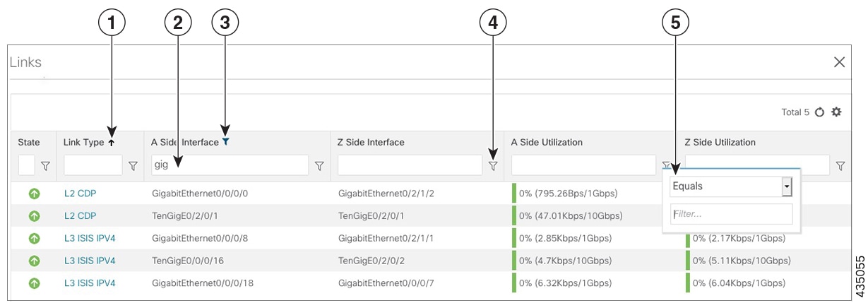Image resolution: width=868 pixels, height=303 pixels.
Task: Sort by A Side Utilization column header
Action: click(547, 142)
